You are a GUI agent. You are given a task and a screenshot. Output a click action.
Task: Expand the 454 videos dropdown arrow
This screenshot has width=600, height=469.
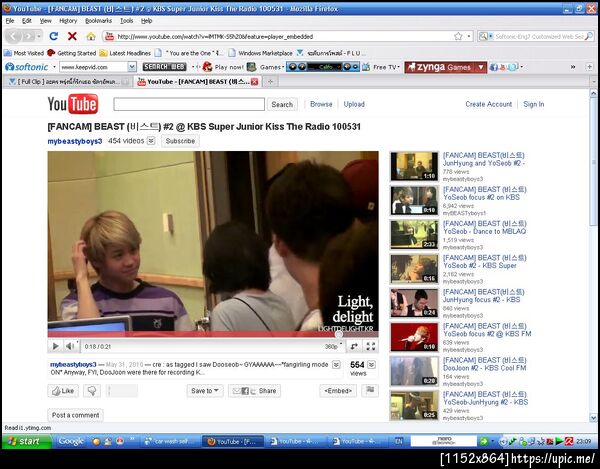point(151,141)
